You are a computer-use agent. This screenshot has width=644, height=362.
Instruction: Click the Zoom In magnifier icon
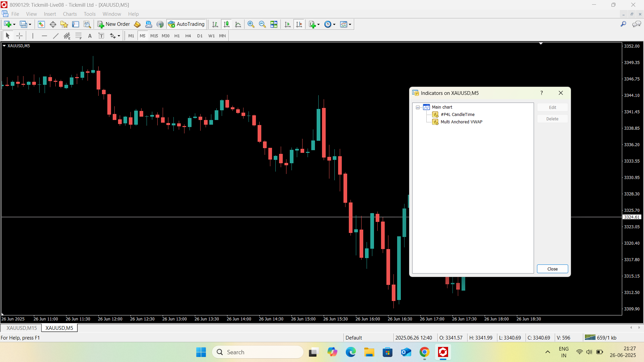251,24
